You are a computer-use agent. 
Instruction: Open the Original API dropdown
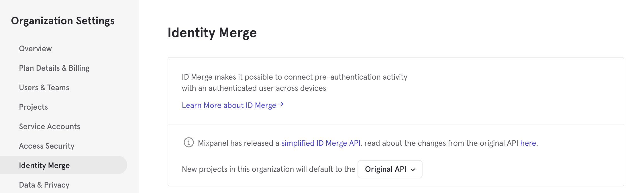390,169
